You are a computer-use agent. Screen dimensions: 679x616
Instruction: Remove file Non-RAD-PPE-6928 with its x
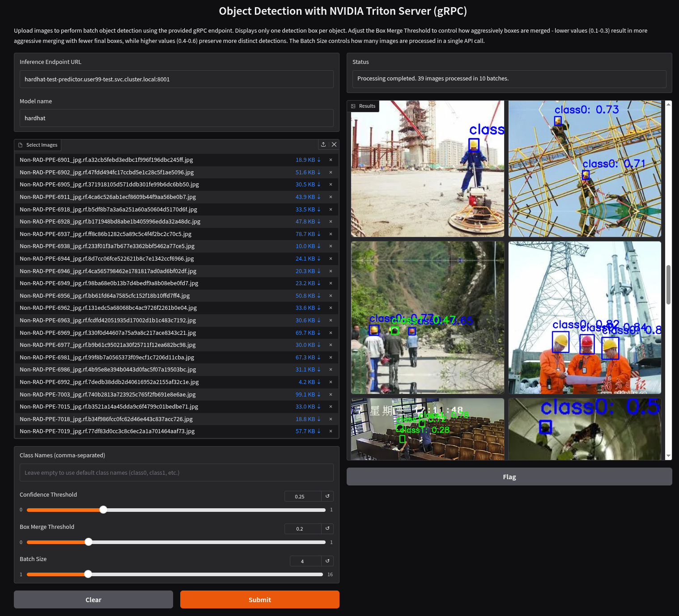click(x=331, y=221)
